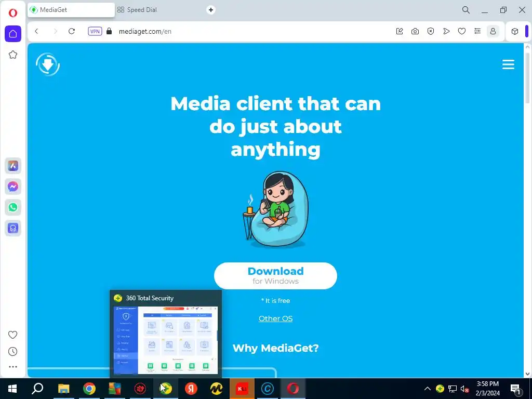The image size is (532, 399).
Task: Follow the Other OS link
Action: pyautogui.click(x=275, y=318)
